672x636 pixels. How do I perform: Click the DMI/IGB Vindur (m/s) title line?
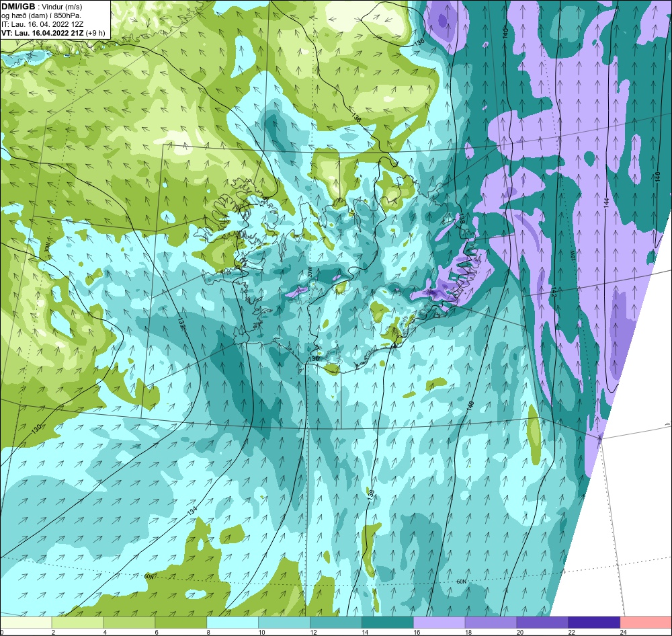42,7
